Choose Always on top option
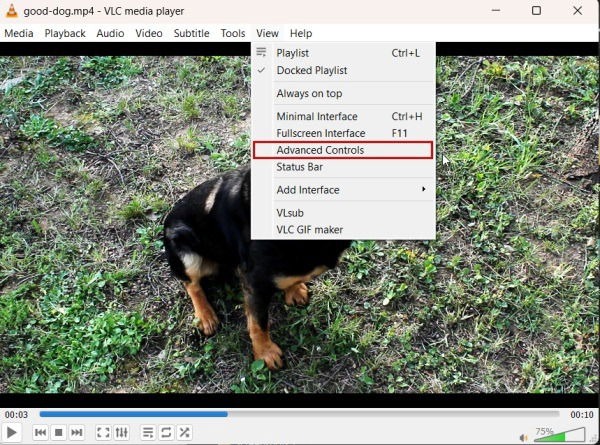The height and width of the screenshot is (445, 600). (309, 93)
